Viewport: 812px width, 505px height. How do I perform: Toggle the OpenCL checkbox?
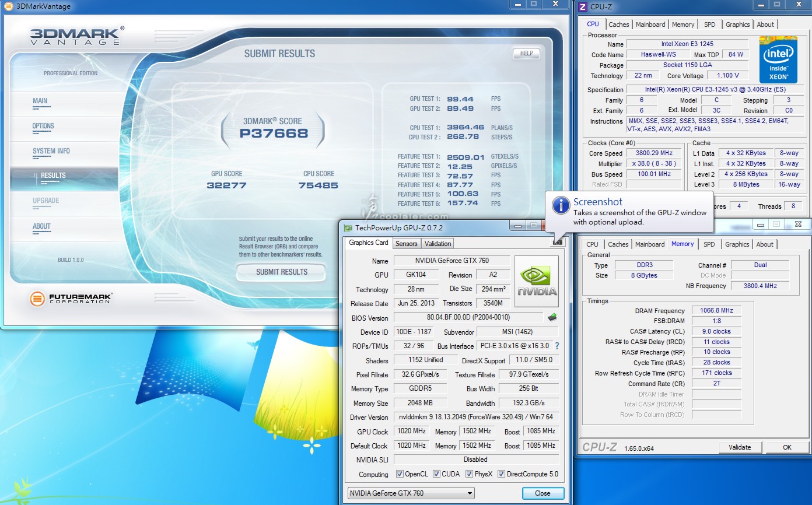tap(400, 474)
